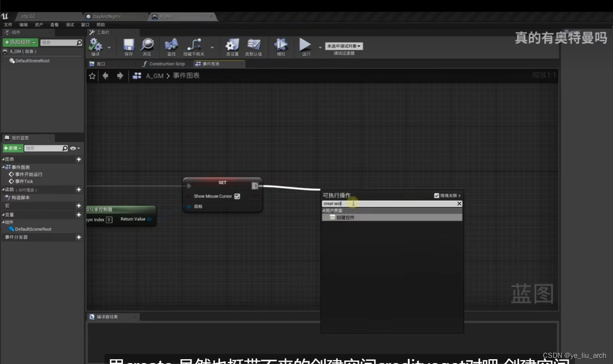Toggle the Show Mouse Cursor checkbox

pyautogui.click(x=237, y=196)
